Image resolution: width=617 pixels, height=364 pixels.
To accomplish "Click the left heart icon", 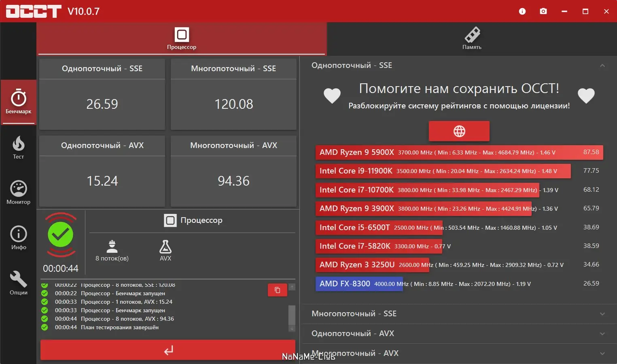I will (332, 95).
